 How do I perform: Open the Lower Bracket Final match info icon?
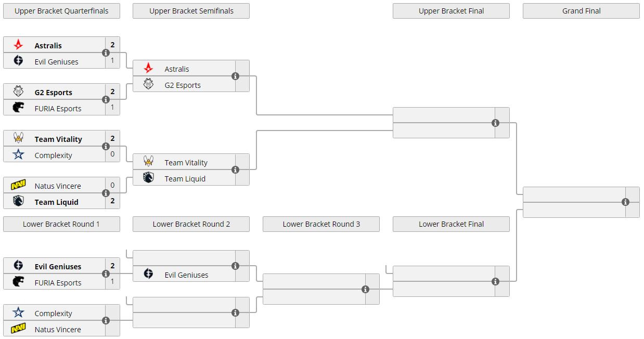point(495,282)
